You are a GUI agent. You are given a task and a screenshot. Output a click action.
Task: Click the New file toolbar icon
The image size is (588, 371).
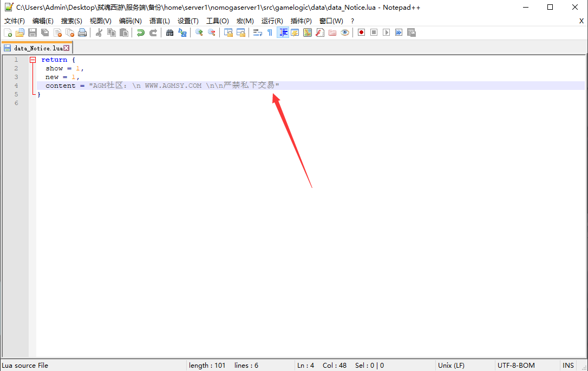click(8, 32)
